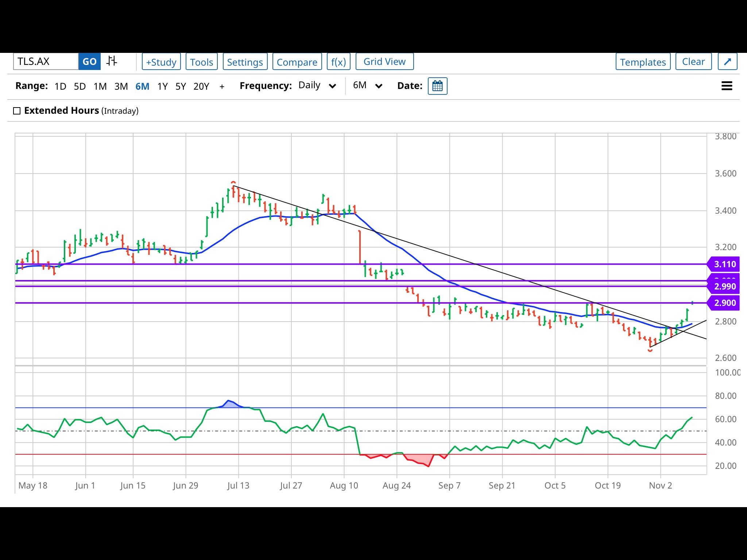Open the hamburger menu icon
This screenshot has height=560, width=747.
click(727, 86)
